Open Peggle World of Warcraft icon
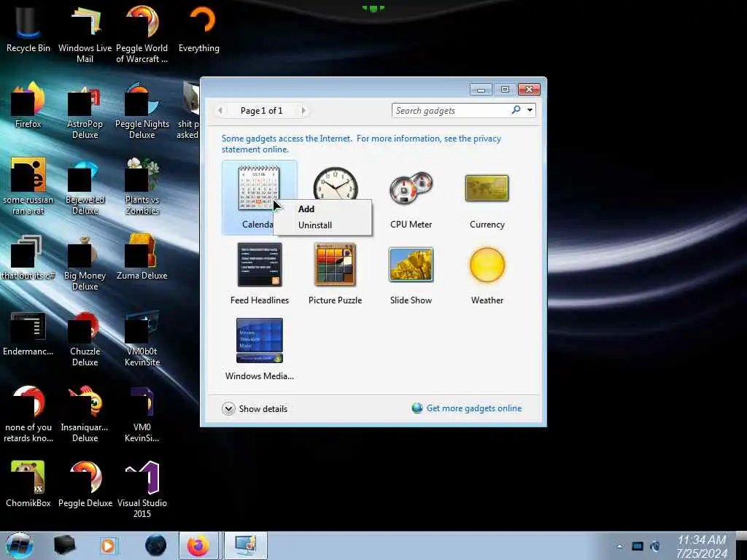Image resolution: width=747 pixels, height=560 pixels. pyautogui.click(x=142, y=34)
